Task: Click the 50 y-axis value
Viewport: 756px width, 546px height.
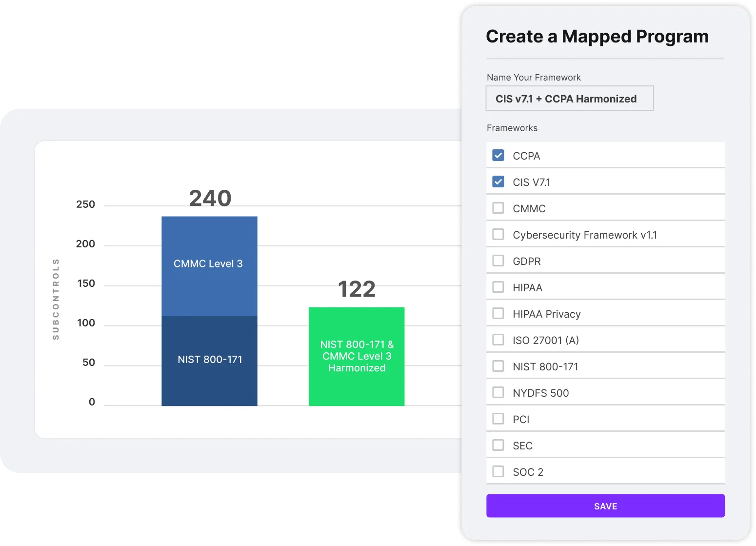Action: pos(89,363)
